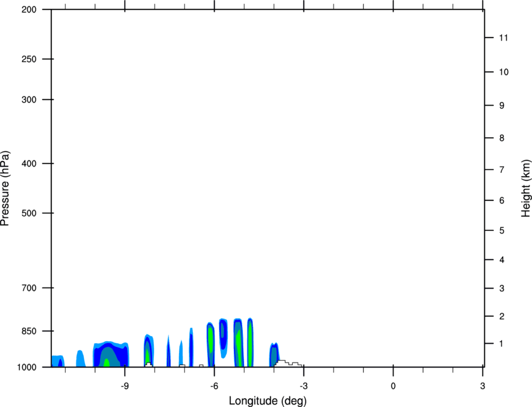Viewport: 532px width, 407px height.
Task: Click the 1 km height label
Action: tap(501, 344)
